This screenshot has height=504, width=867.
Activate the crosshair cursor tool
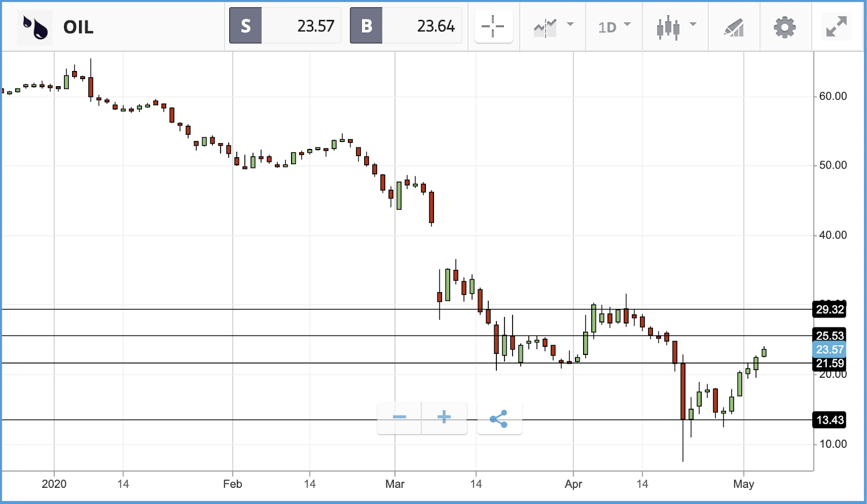(493, 27)
